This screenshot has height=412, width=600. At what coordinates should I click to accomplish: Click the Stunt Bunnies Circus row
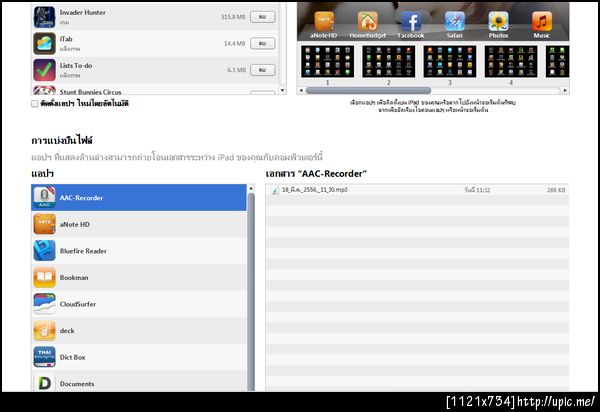[x=155, y=90]
